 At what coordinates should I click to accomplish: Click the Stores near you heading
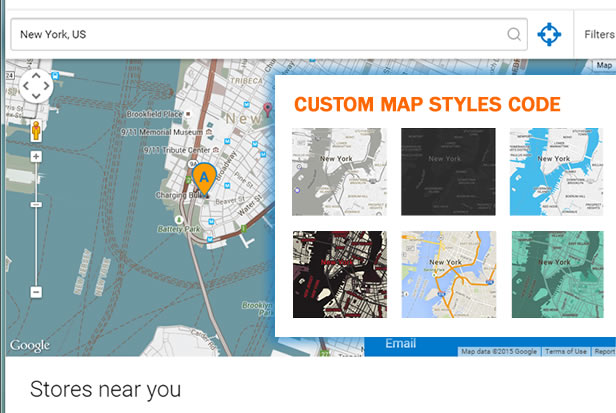point(105,389)
